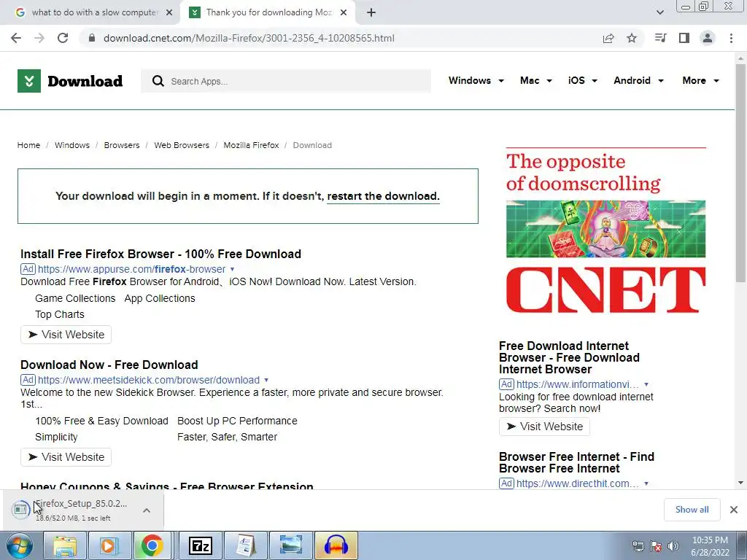The width and height of the screenshot is (747, 560).
Task: Bookmark this page with the star
Action: point(632,38)
